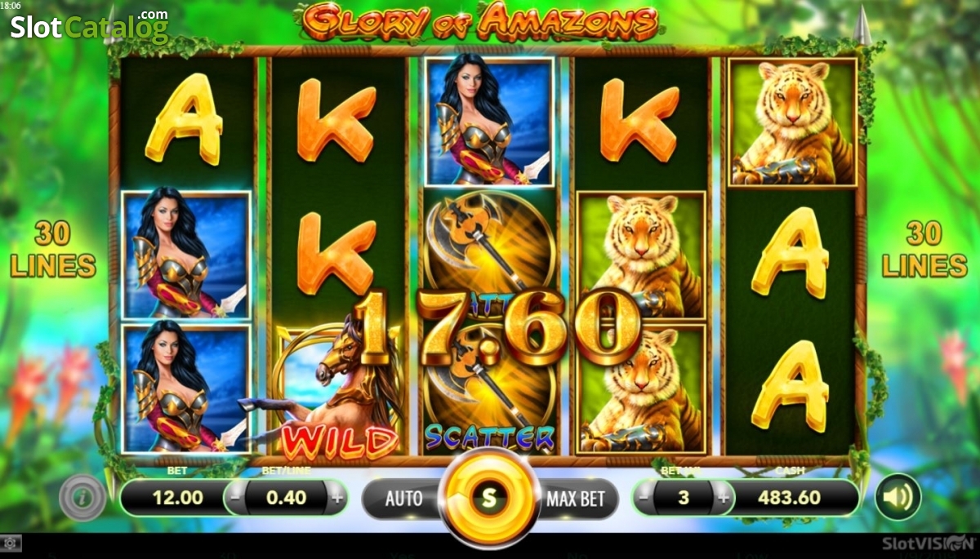Decrease the bet per line value
The width and height of the screenshot is (980, 559).
[x=235, y=496]
